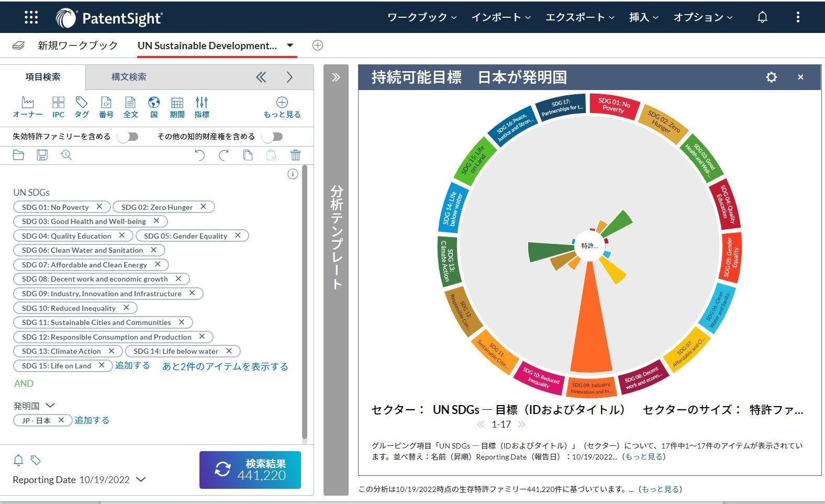This screenshot has width=825, height=504.
Task: Select the IPC classification search icon
Action: point(58,107)
